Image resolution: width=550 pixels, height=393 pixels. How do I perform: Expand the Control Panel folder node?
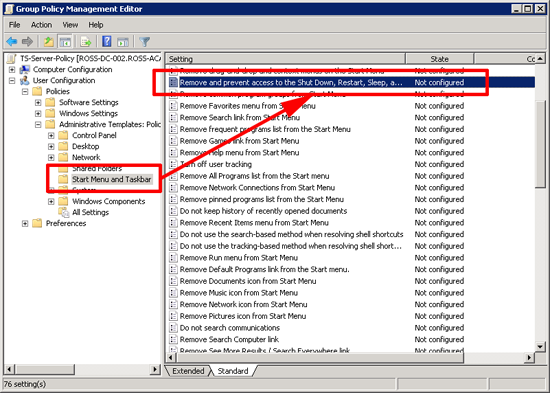tap(51, 135)
